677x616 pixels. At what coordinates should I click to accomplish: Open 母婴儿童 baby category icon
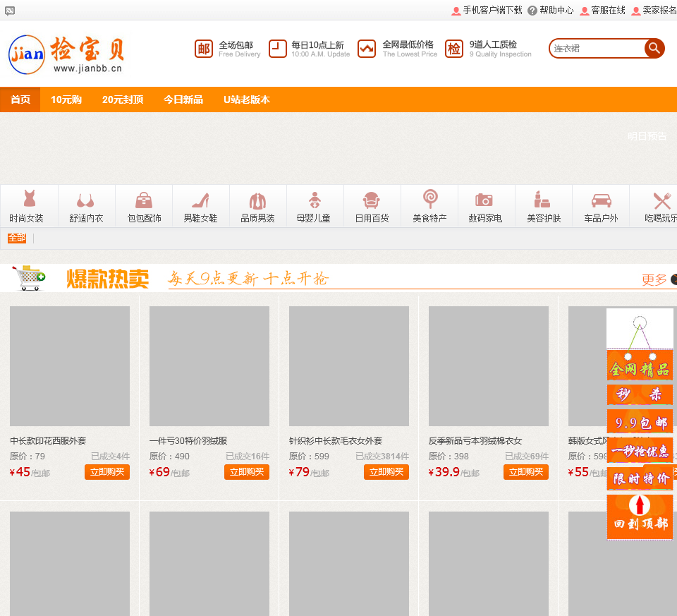click(315, 200)
